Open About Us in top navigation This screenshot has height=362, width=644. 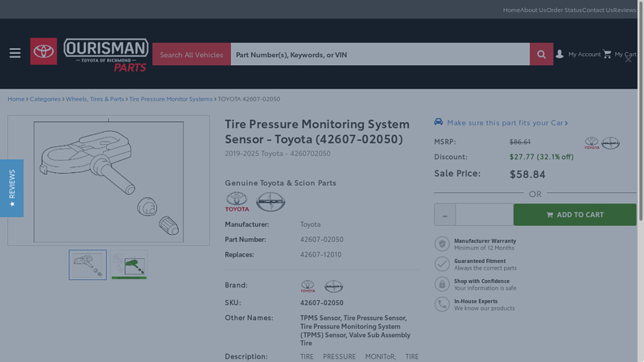coord(533,10)
